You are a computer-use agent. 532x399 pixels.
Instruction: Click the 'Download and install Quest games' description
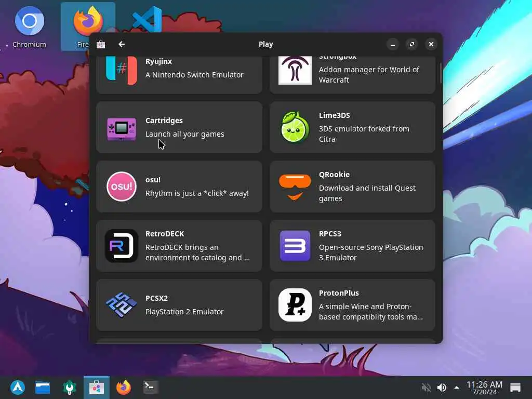(367, 193)
